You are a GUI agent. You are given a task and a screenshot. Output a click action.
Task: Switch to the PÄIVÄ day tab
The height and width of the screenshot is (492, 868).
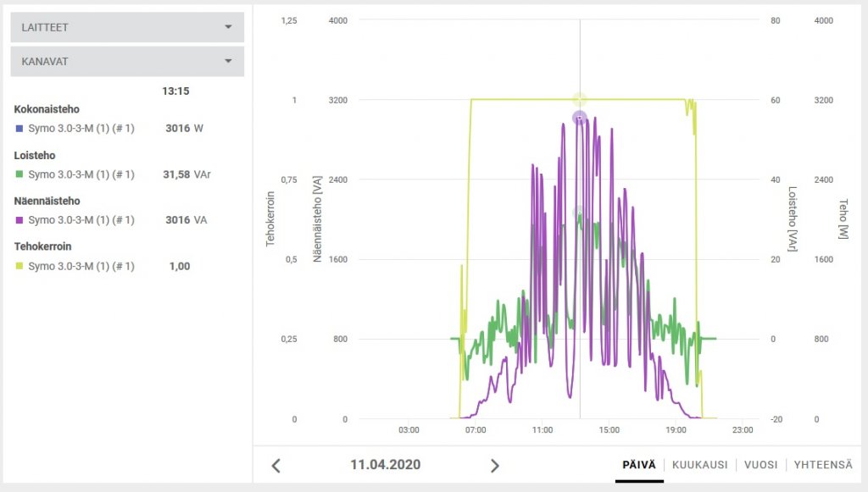[639, 465]
